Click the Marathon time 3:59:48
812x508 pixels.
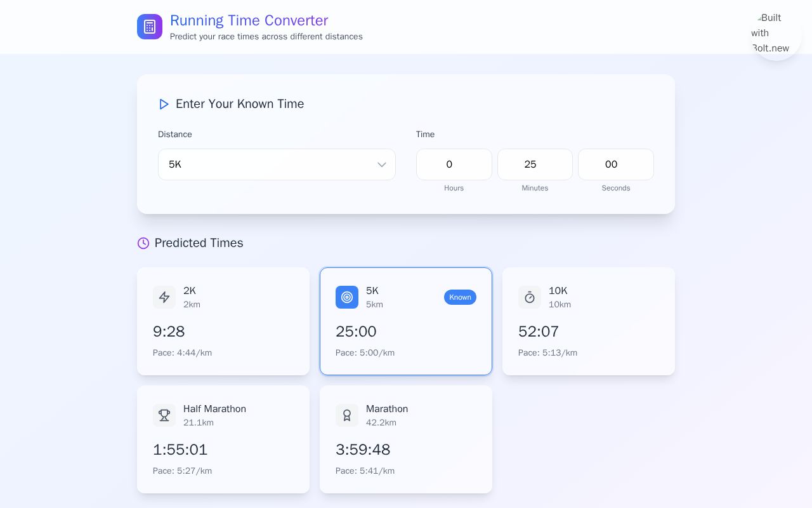point(363,450)
